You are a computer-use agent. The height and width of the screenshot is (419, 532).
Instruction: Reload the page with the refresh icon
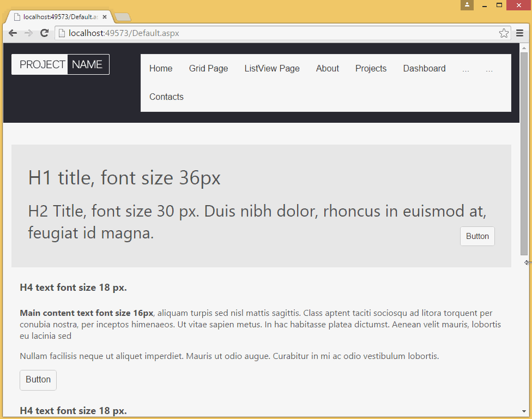45,33
